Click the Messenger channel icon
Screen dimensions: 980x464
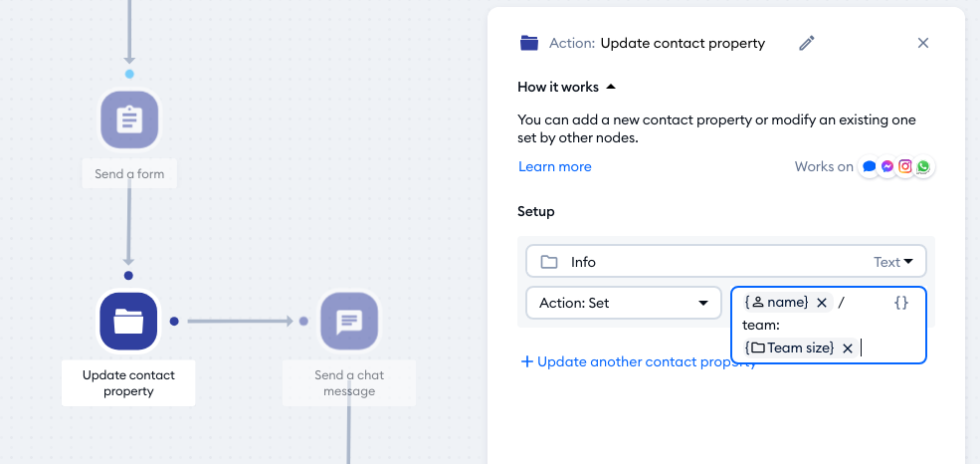point(887,167)
